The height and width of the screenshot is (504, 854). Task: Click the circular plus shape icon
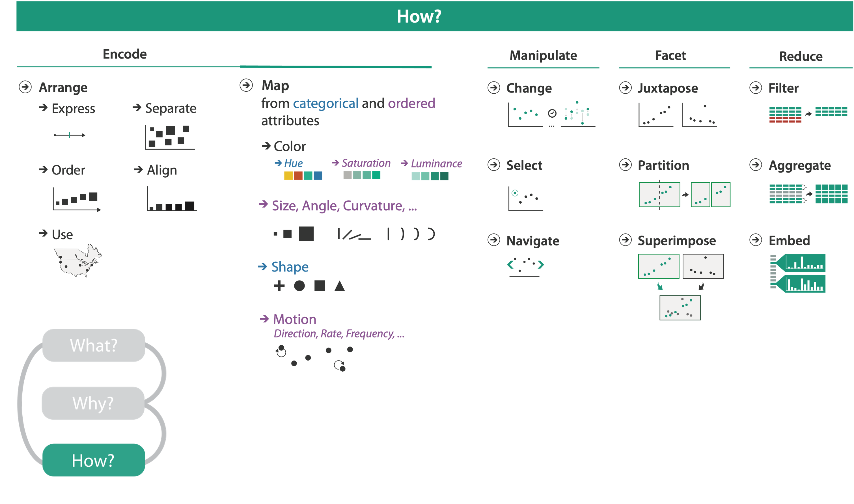click(x=279, y=286)
